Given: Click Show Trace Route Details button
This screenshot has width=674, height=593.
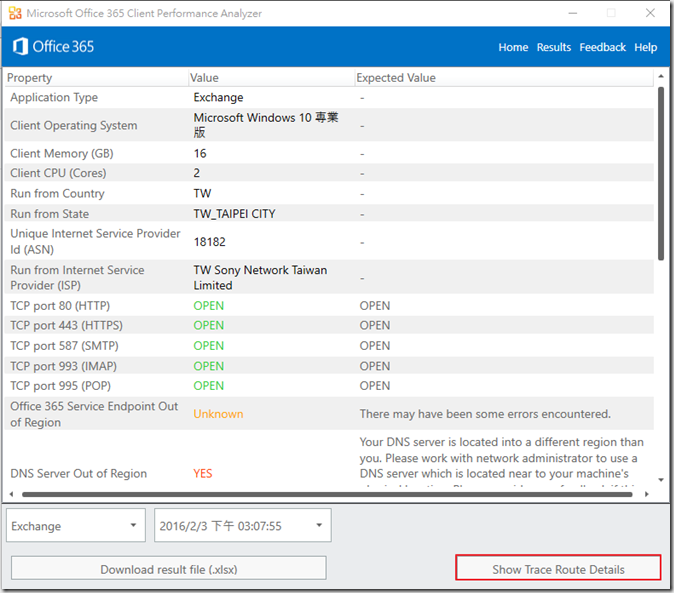Looking at the screenshot, I should click(x=558, y=569).
